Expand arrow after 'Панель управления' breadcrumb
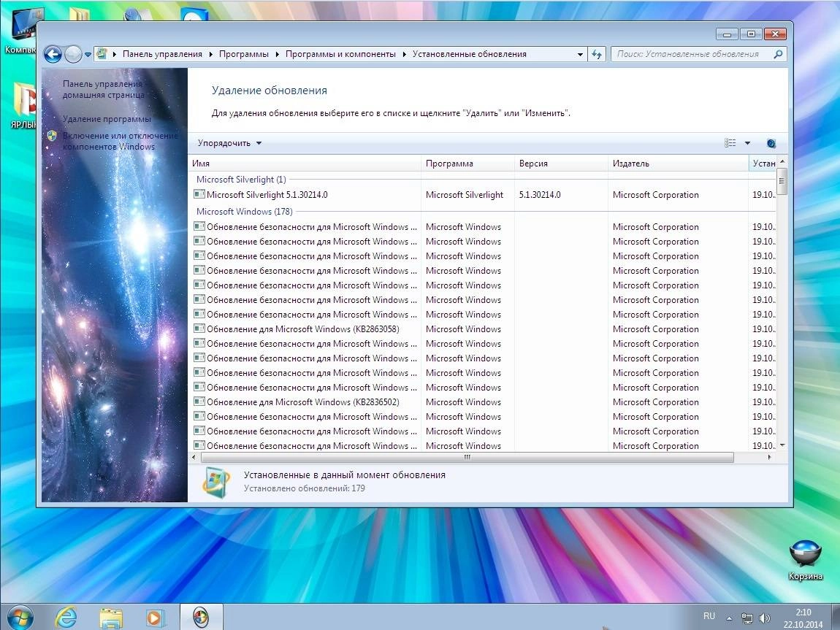The width and height of the screenshot is (840, 630). click(x=210, y=54)
